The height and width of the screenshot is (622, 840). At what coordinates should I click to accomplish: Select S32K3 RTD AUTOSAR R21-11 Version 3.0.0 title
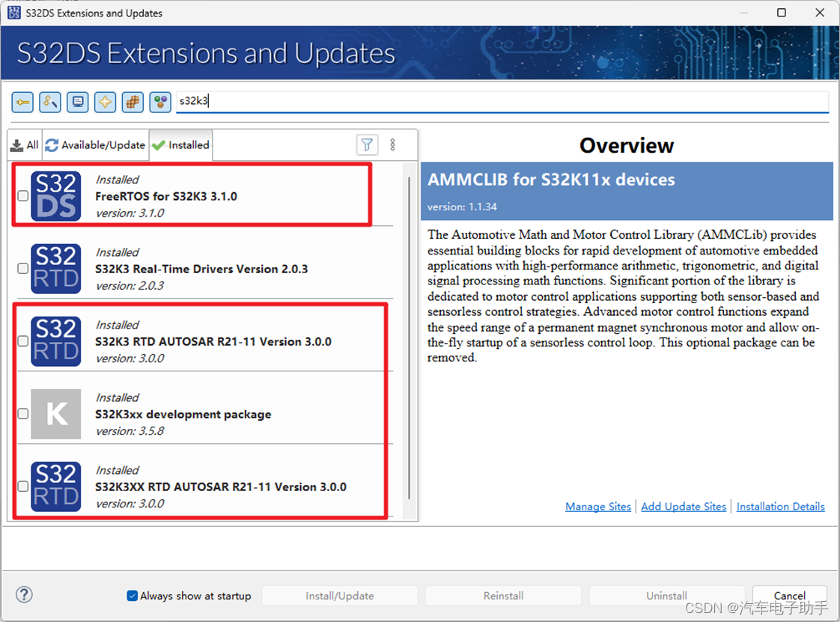[x=213, y=342]
